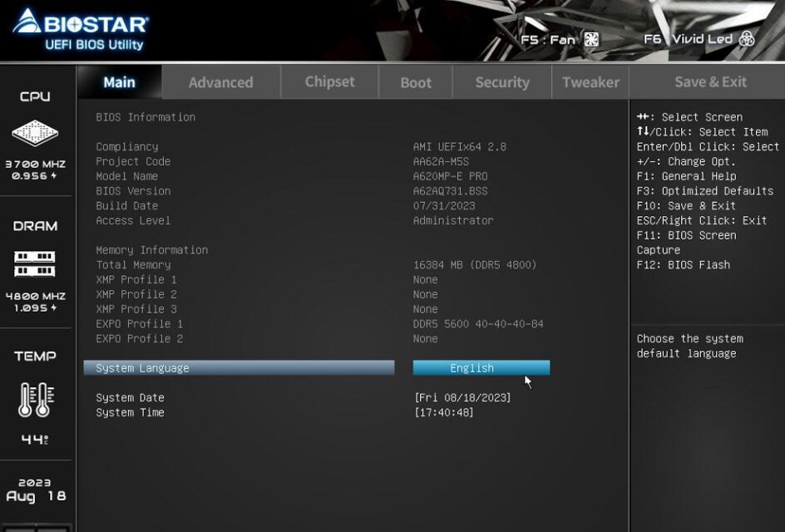Click the F6 Vivid Led label
Image resolution: width=785 pixels, height=532 pixels.
pos(689,38)
